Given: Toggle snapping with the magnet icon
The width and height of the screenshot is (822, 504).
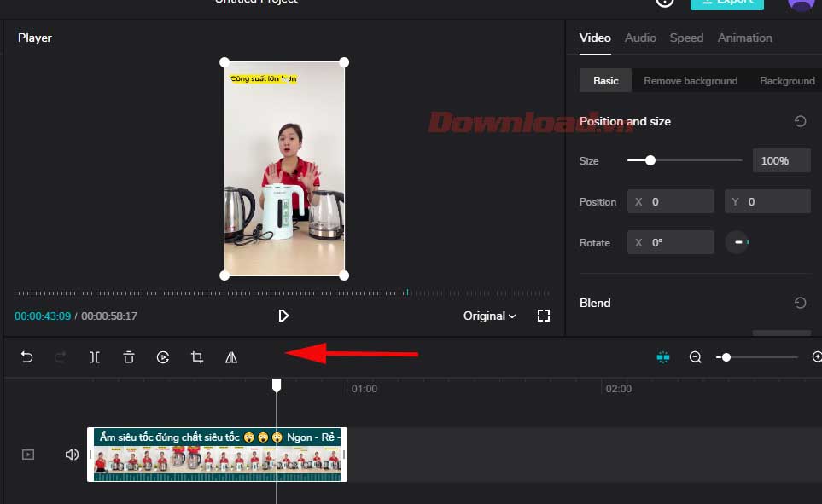Looking at the screenshot, I should (x=664, y=356).
